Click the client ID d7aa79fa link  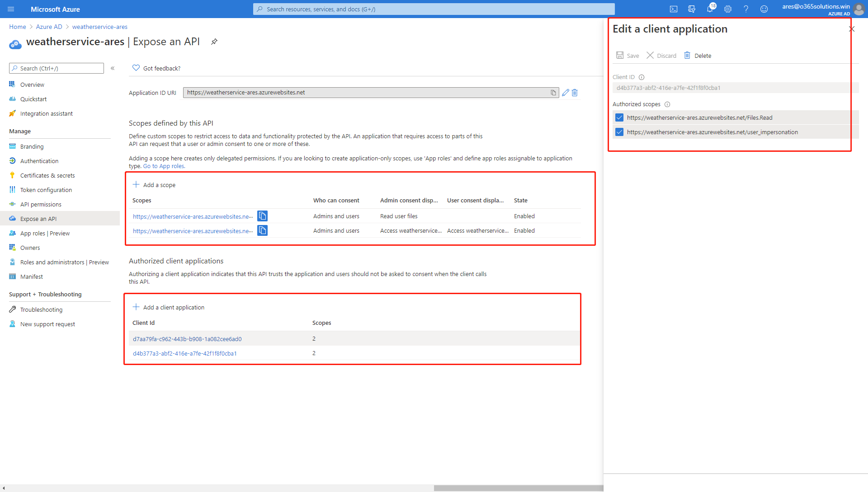coord(187,339)
